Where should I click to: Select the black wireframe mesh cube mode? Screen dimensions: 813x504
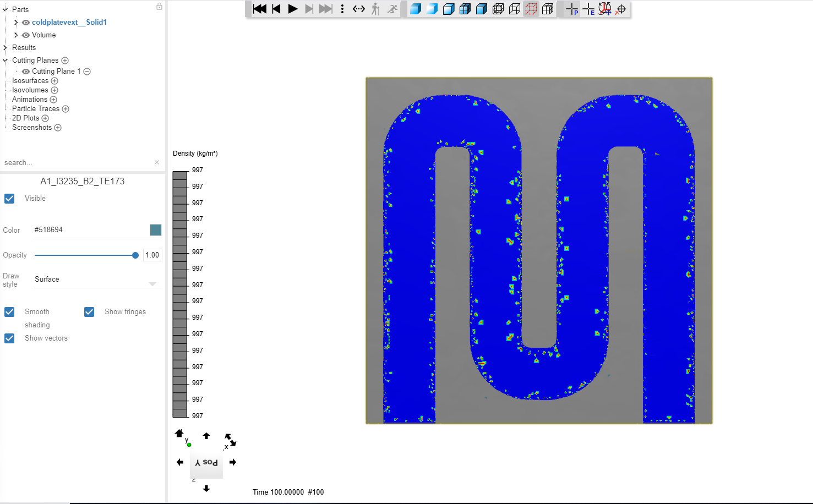click(498, 9)
